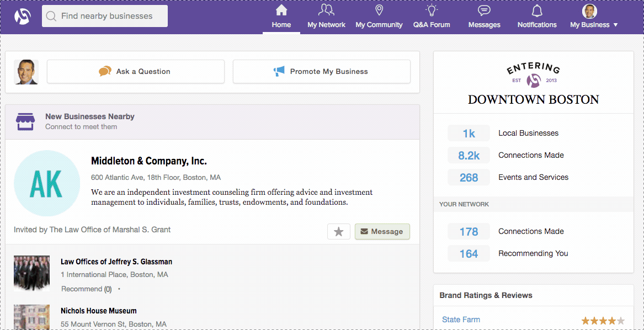Click the magnifier icon in the search box
Image resolution: width=644 pixels, height=330 pixels.
(x=51, y=17)
